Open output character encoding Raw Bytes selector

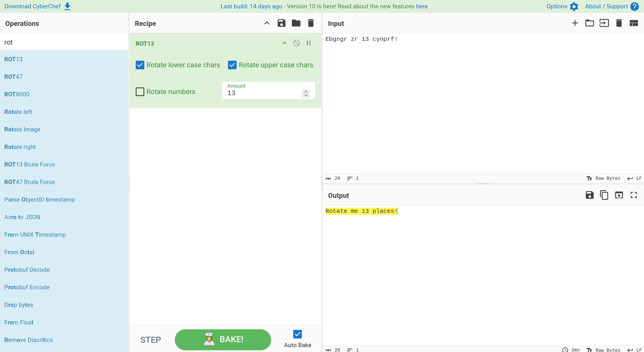[603, 350]
